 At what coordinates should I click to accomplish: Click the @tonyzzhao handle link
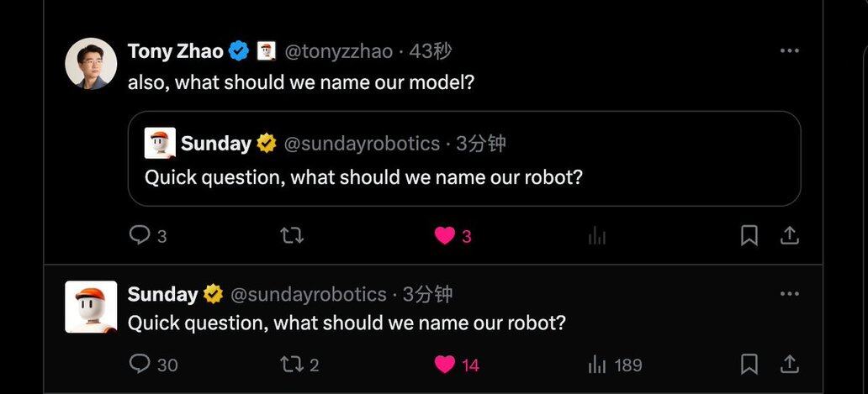pyautogui.click(x=338, y=51)
